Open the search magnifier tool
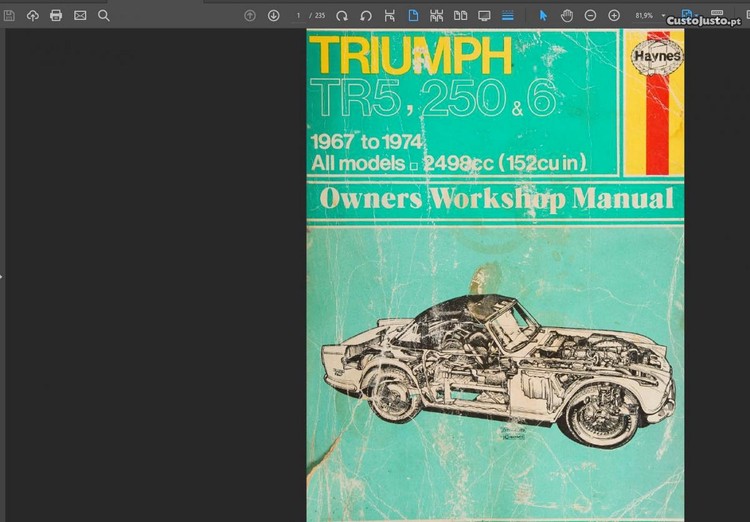 [104, 16]
